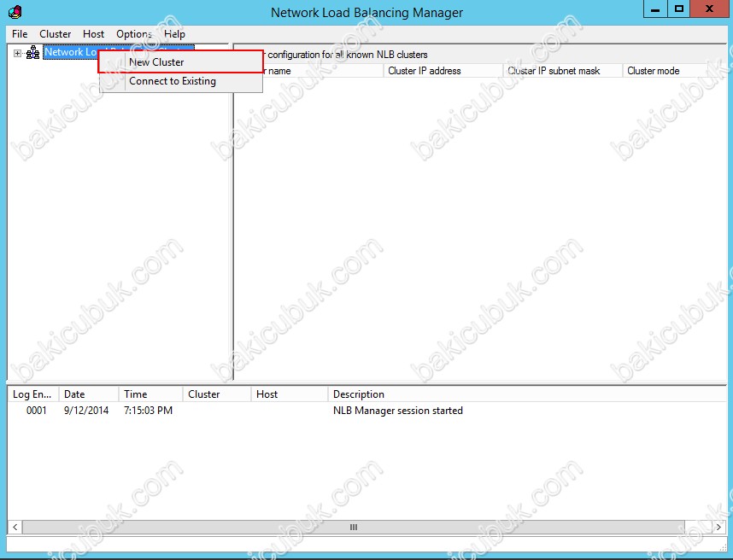Screen dimensions: 733x560
Task: Click the horizontal scrollbar left arrow
Action: point(15,528)
